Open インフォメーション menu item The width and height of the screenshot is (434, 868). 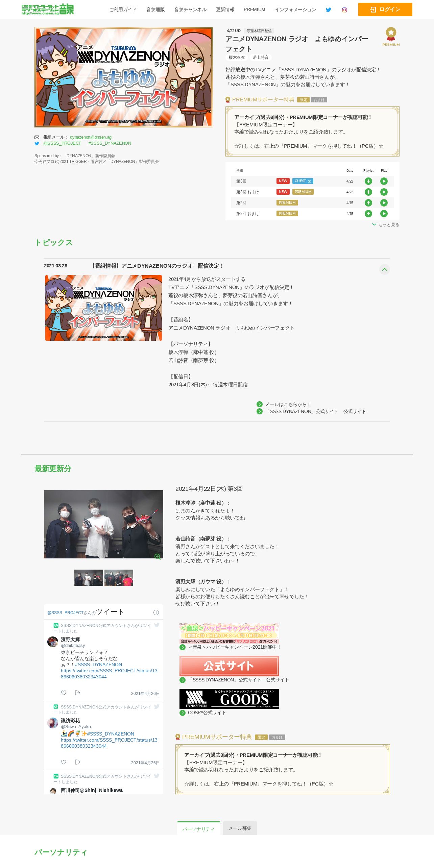(295, 10)
